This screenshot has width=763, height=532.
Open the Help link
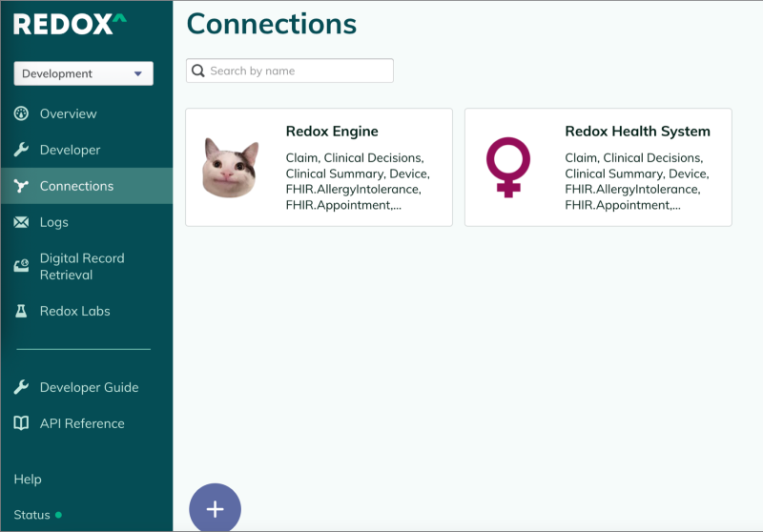28,479
